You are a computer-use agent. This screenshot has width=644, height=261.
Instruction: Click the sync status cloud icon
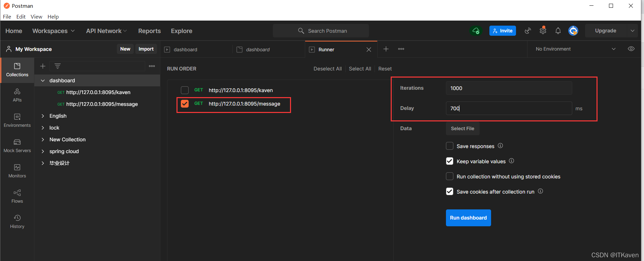476,31
